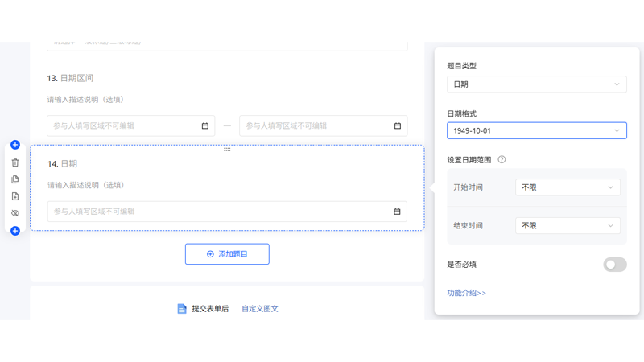The image size is (644, 362).
Task: Click the drag handle atop question 14
Action: [227, 150]
